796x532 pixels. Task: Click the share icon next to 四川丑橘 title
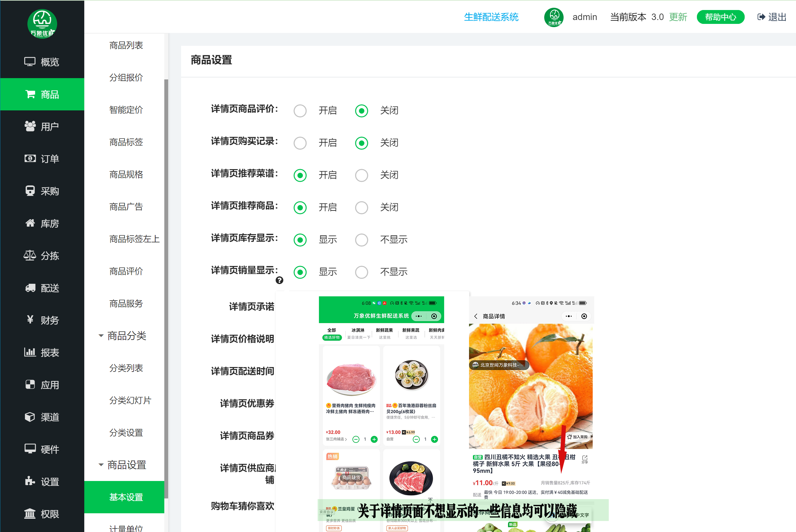(585, 459)
